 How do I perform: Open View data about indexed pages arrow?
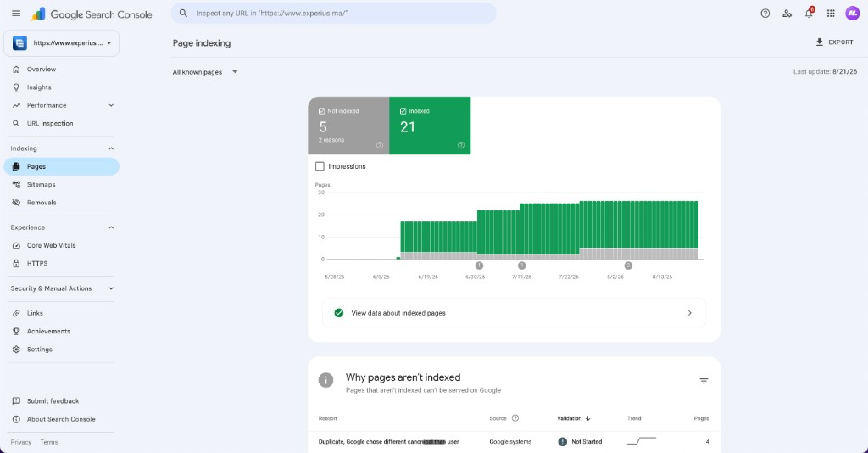689,313
